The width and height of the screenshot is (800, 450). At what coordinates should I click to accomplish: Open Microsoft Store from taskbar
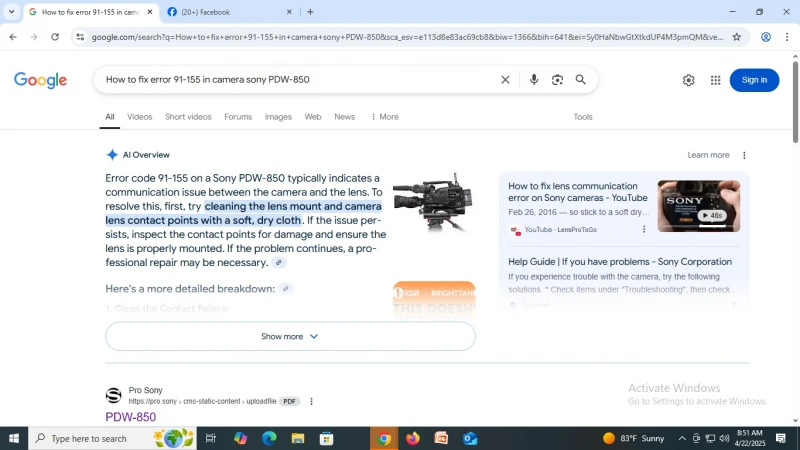[x=327, y=438]
